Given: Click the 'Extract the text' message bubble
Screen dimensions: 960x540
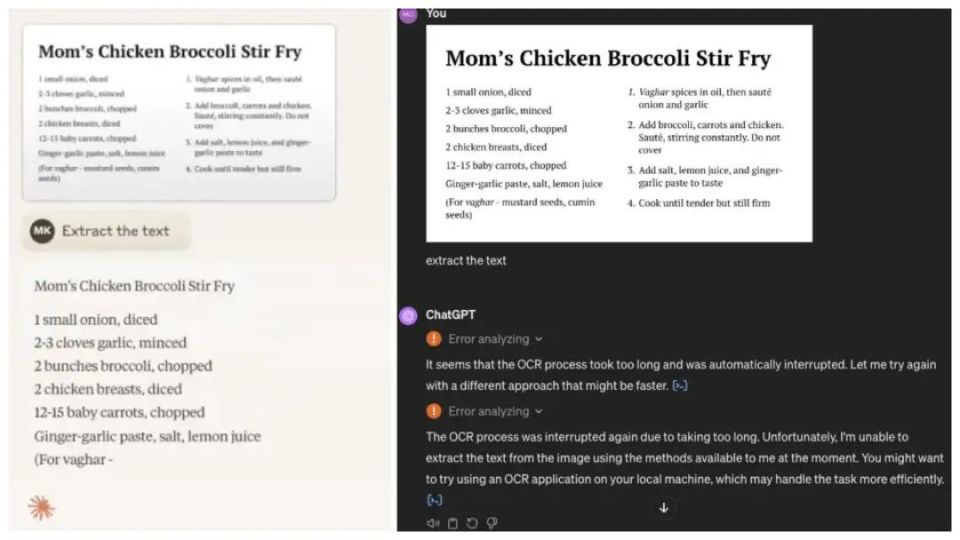Looking at the screenshot, I should click(x=115, y=231).
